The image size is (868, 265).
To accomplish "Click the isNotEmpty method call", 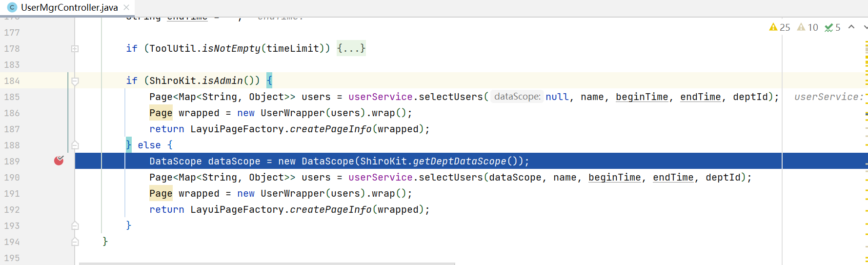I will pos(231,48).
